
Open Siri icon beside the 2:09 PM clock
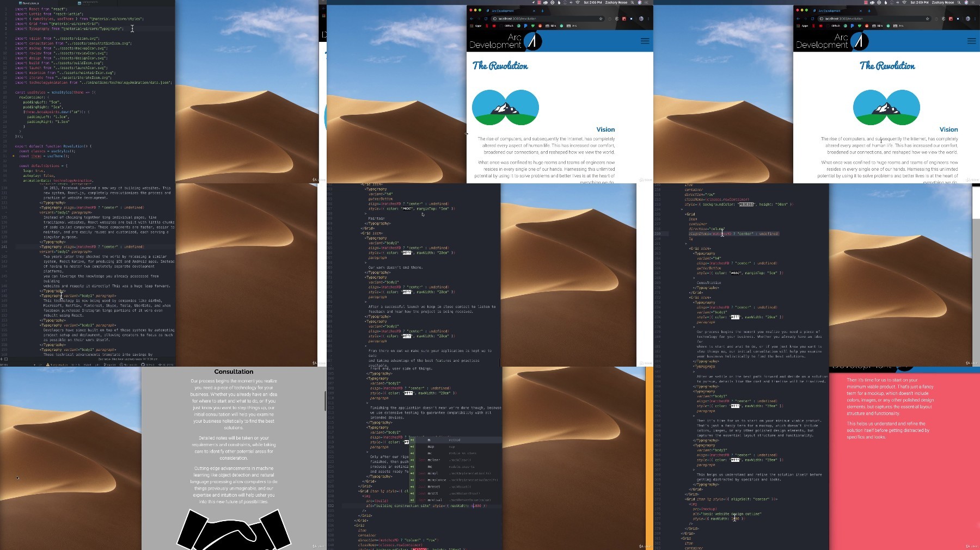966,2
